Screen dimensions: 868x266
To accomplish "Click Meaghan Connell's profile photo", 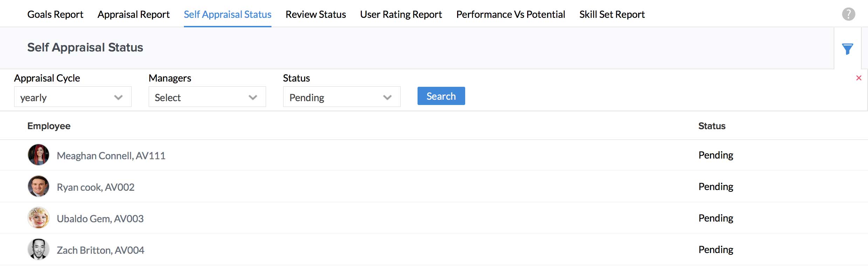I will [39, 155].
